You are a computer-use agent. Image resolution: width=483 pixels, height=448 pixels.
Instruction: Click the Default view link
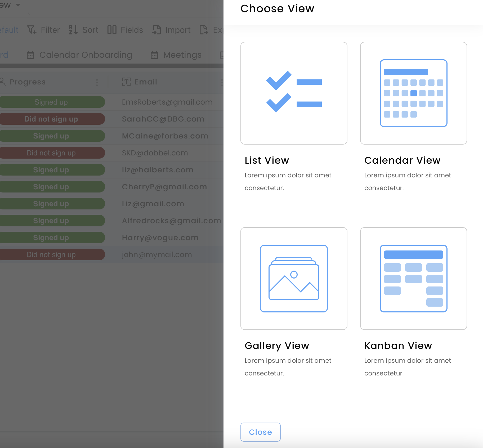[x=9, y=30]
